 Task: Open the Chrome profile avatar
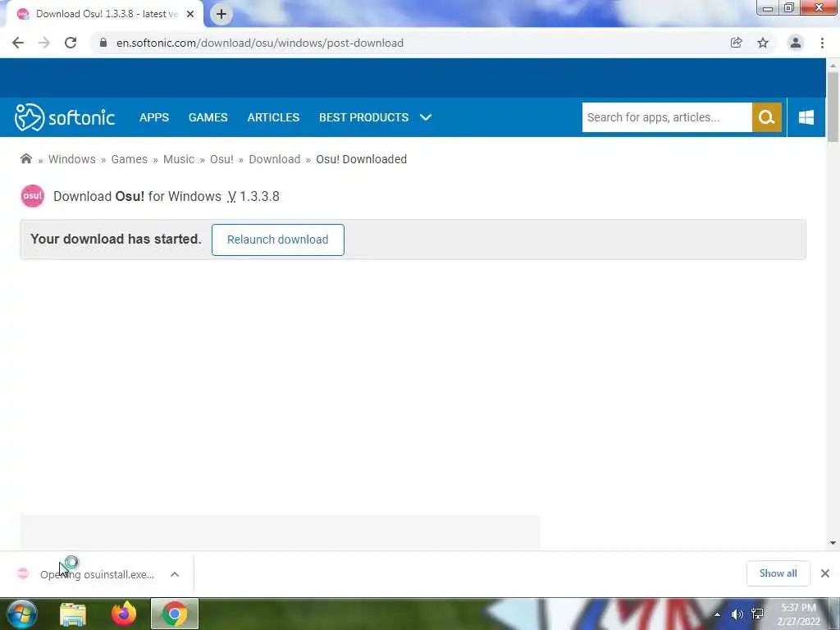tap(796, 43)
